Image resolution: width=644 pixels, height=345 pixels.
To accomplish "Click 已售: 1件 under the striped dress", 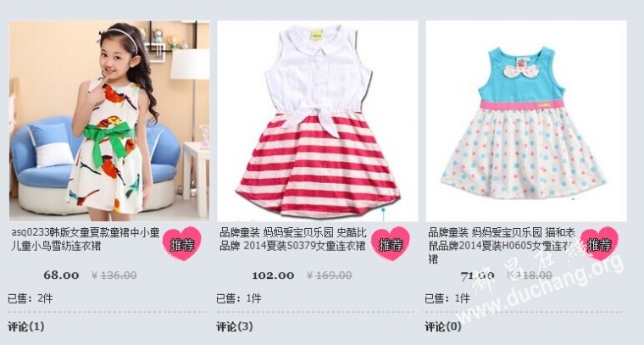I will pyautogui.click(x=239, y=298).
